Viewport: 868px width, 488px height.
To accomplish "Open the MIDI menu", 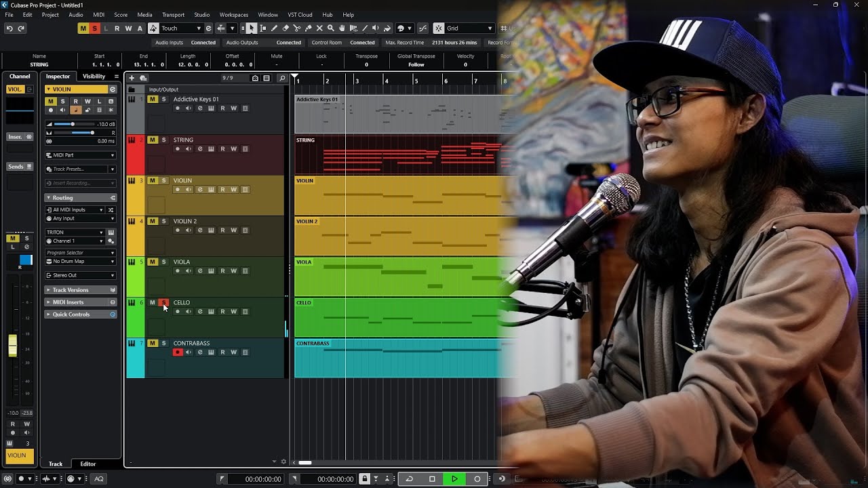I will coord(98,15).
